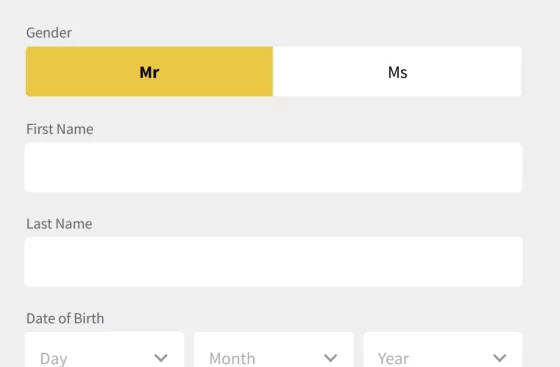The height and width of the screenshot is (367, 560).
Task: Click the Date of Birth label
Action: point(65,318)
